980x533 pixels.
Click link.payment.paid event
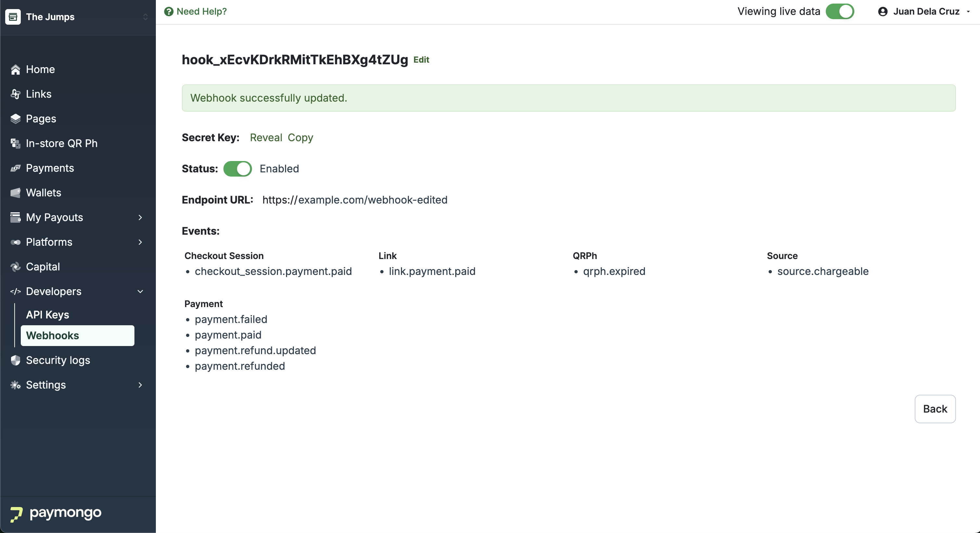[432, 271]
